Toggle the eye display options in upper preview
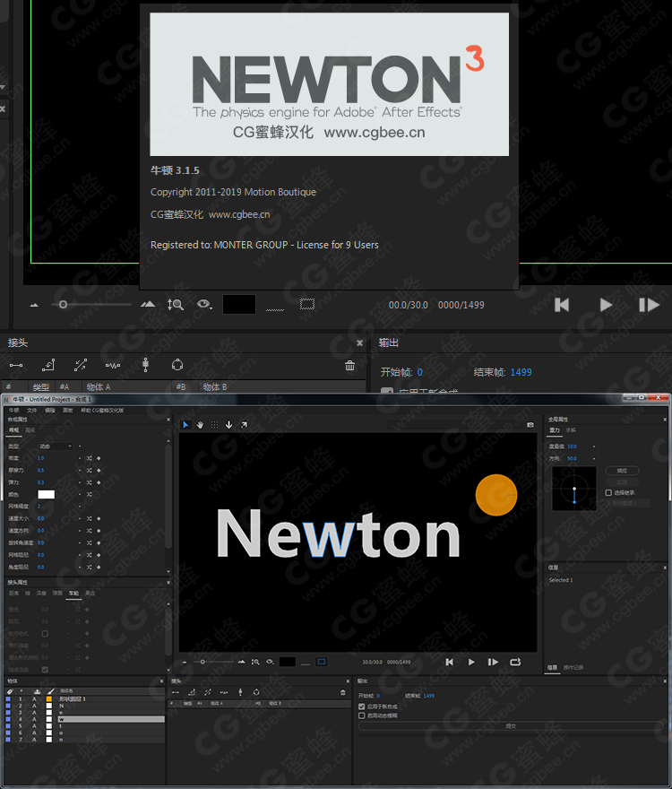The width and height of the screenshot is (672, 789). point(204,304)
